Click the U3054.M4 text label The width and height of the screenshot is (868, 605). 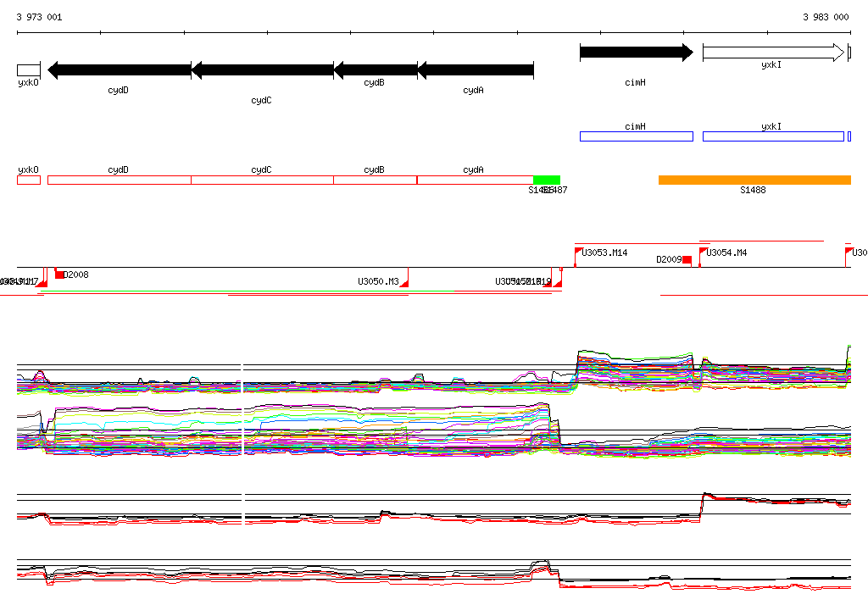pyautogui.click(x=726, y=253)
